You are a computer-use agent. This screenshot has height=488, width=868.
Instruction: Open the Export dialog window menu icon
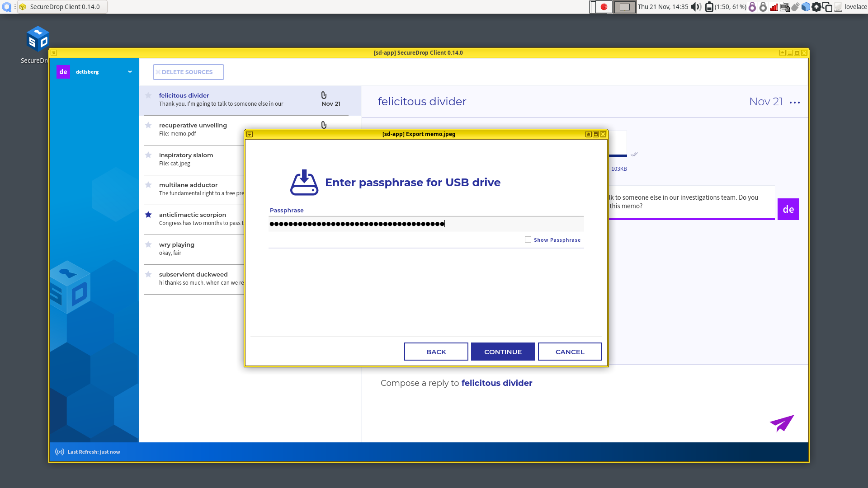(250, 134)
